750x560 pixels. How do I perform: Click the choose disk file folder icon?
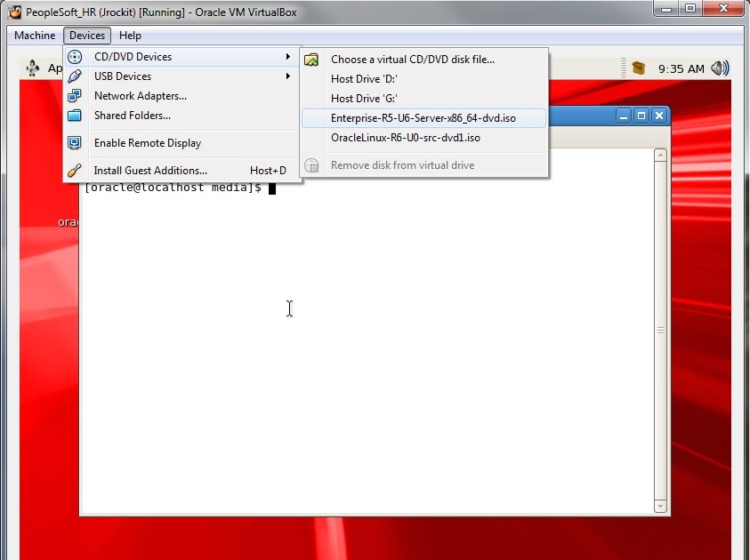click(311, 60)
